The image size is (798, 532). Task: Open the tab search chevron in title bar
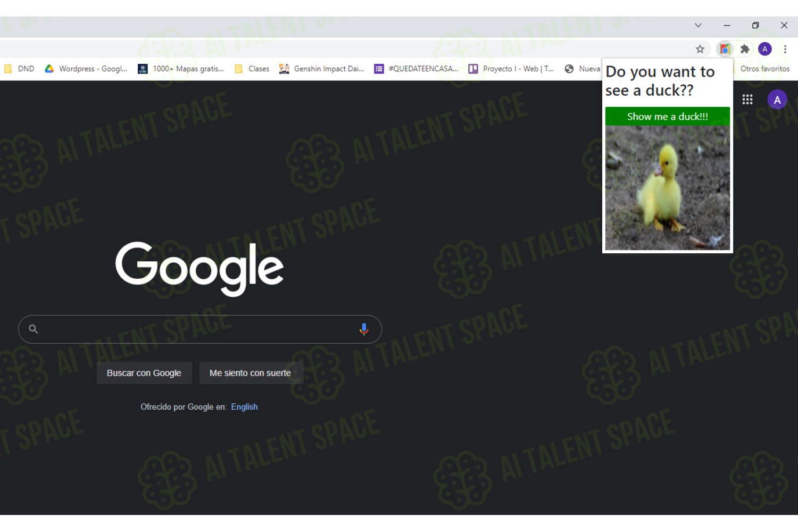tap(698, 25)
